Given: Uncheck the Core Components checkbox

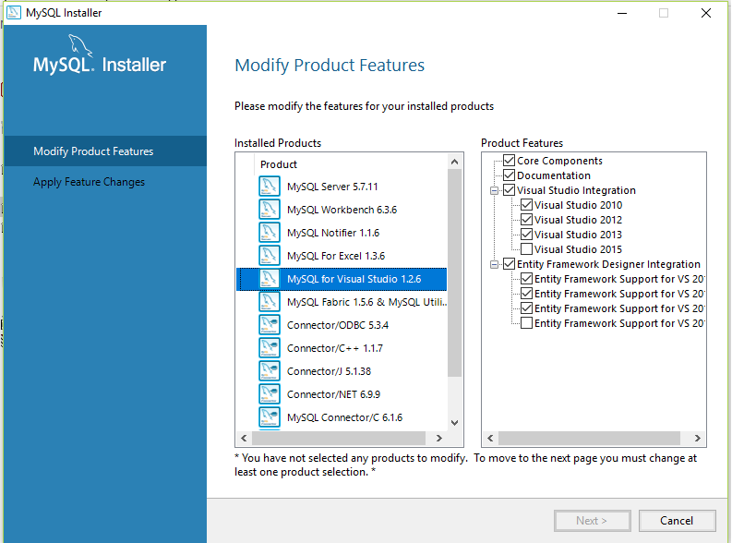Looking at the screenshot, I should pyautogui.click(x=510, y=160).
